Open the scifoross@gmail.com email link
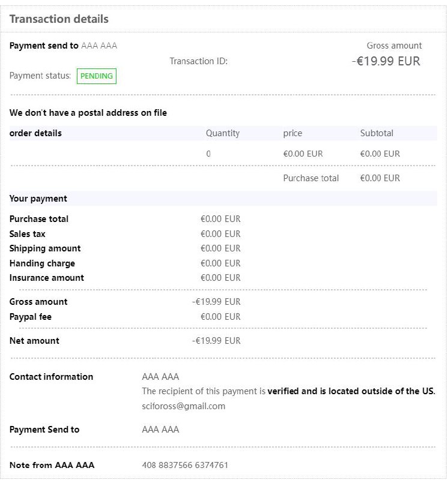448x480 pixels. 183,406
